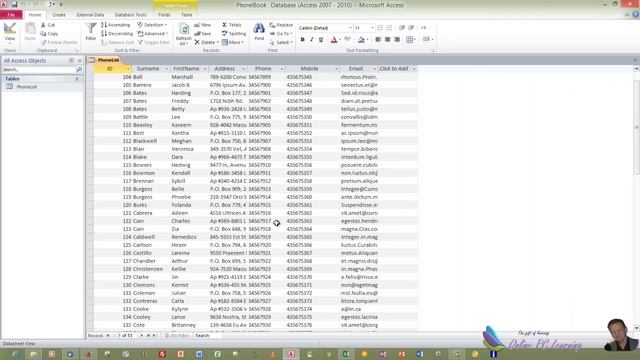Screen dimensions: 640x360
Task: Switch to the Create ribbon tab
Action: click(59, 15)
